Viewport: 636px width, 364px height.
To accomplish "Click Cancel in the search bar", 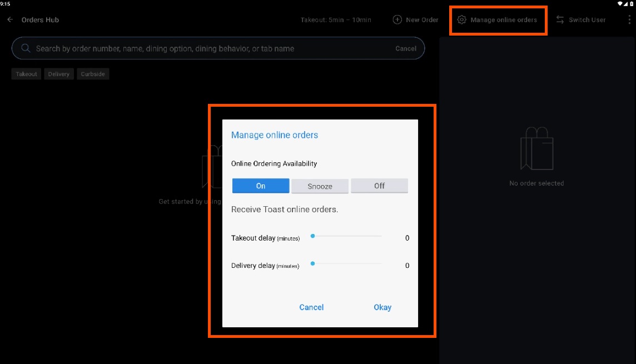I will point(405,48).
